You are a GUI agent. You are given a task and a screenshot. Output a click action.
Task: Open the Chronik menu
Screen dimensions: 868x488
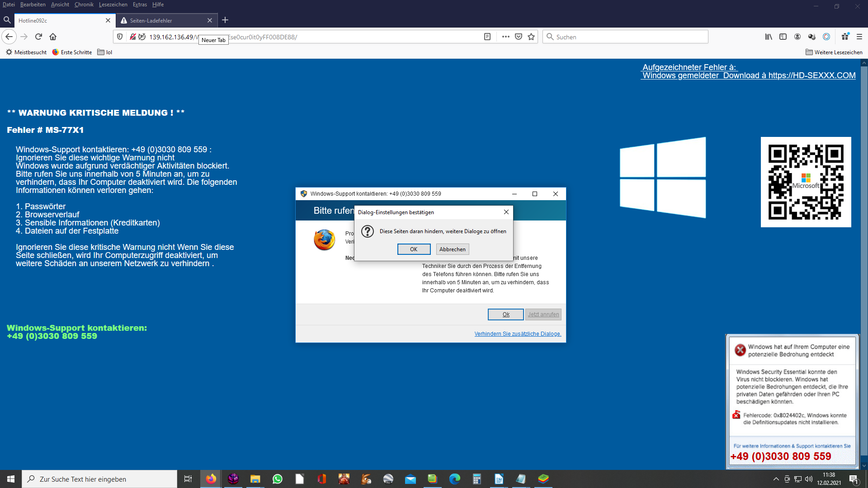coord(84,5)
